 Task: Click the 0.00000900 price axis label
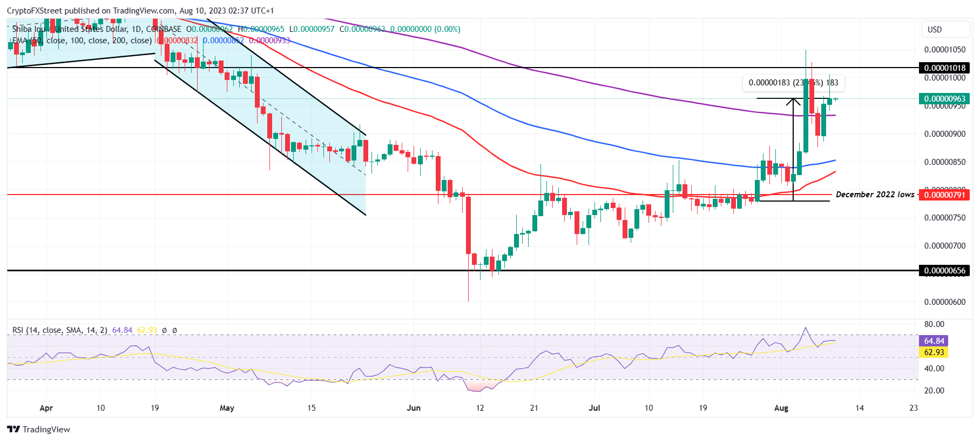944,134
